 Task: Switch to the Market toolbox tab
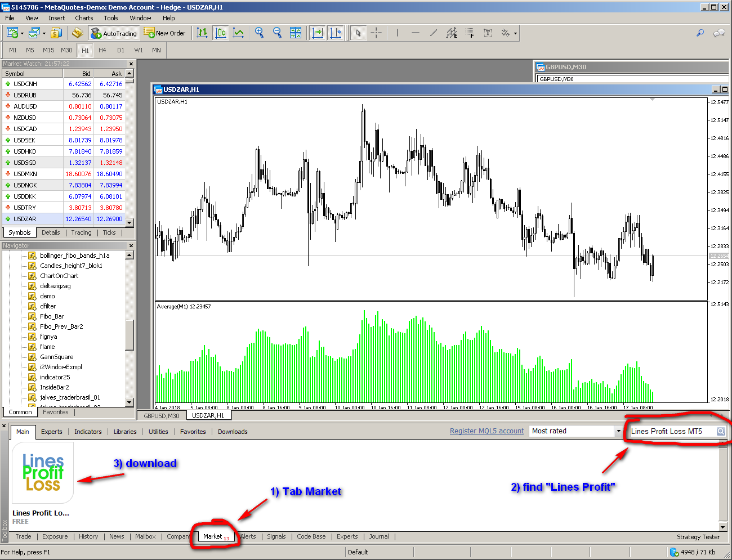(x=216, y=537)
